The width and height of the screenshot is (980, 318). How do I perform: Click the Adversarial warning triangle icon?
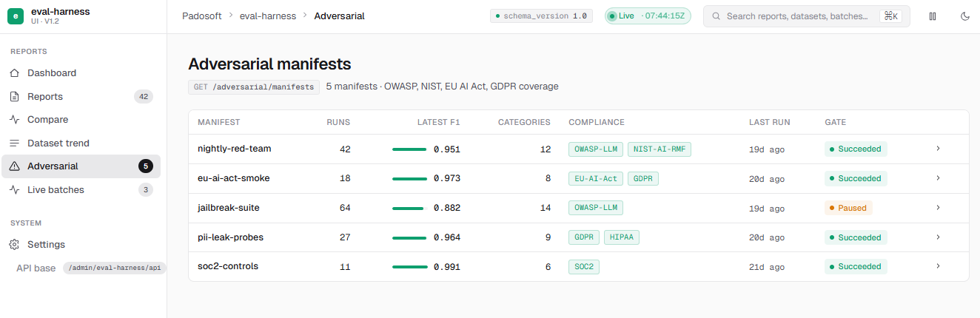point(14,166)
